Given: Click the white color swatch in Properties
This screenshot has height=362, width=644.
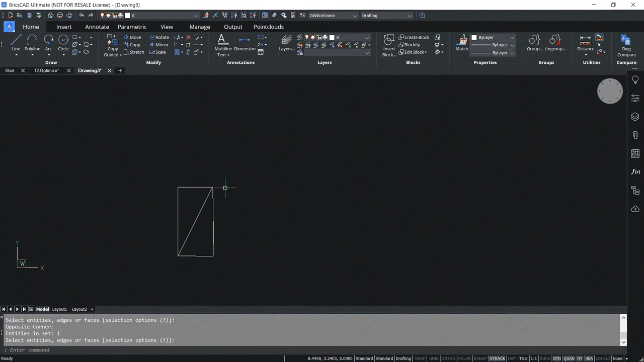Looking at the screenshot, I should tap(474, 37).
